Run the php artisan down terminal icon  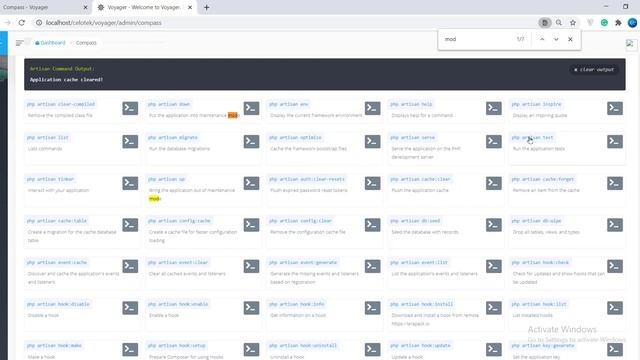coord(251,108)
